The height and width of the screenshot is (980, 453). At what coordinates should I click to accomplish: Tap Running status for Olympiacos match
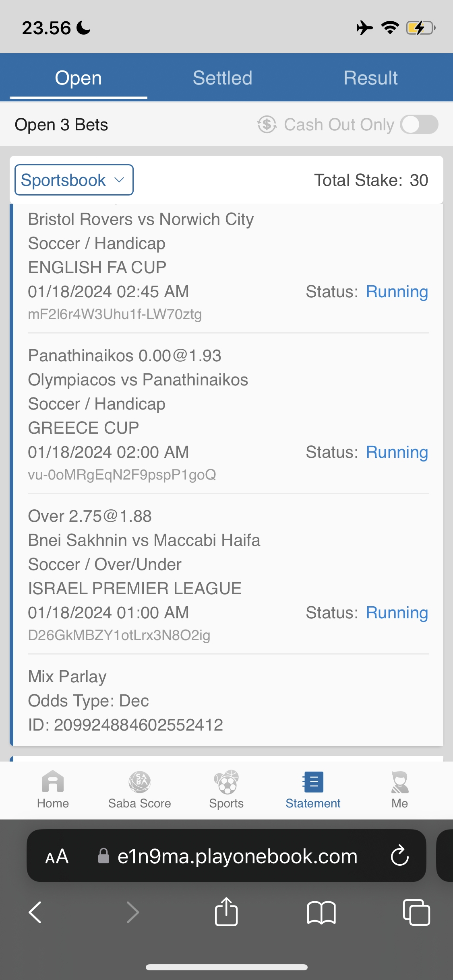point(397,452)
